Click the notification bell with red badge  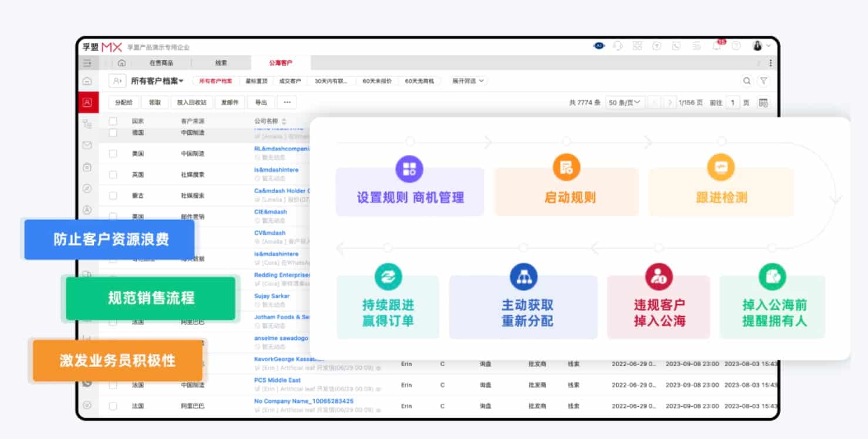(717, 46)
